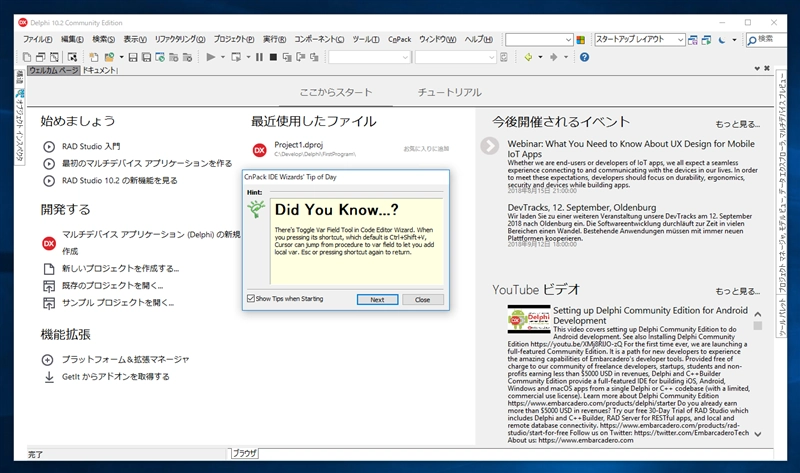
Task: Open the empty combo box left of the platform icon
Action: (x=539, y=40)
